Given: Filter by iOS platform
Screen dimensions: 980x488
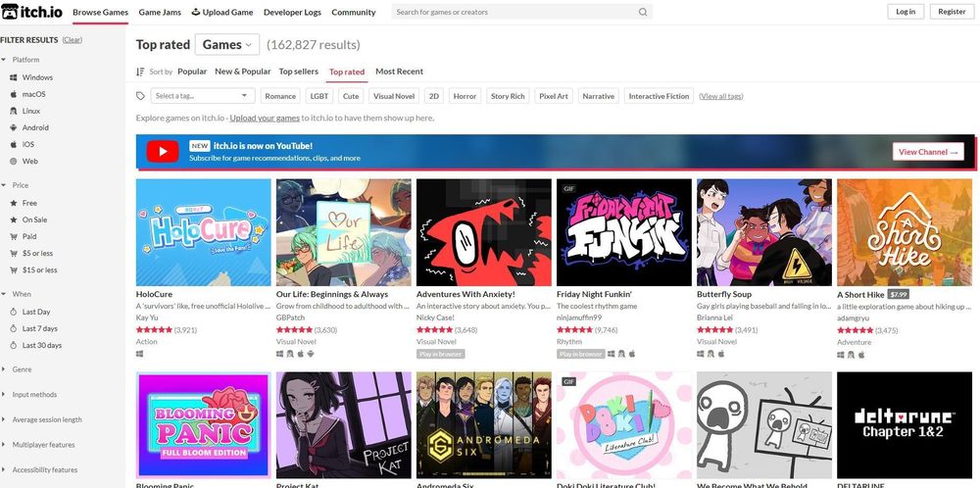Looking at the screenshot, I should pos(28,144).
